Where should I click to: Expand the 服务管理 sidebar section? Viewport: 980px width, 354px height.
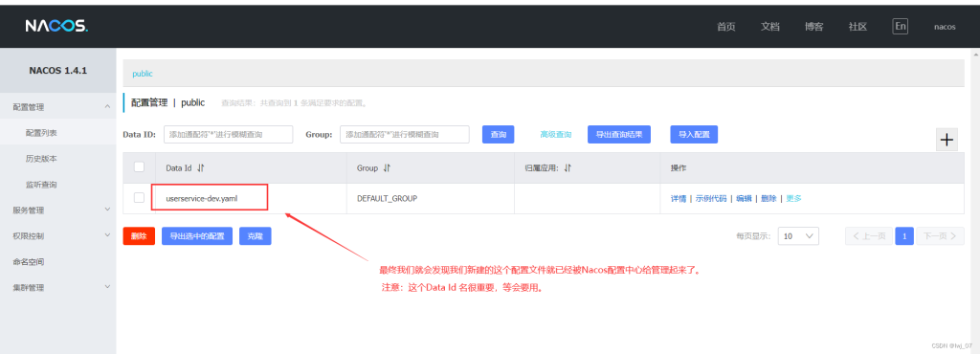(x=107, y=210)
